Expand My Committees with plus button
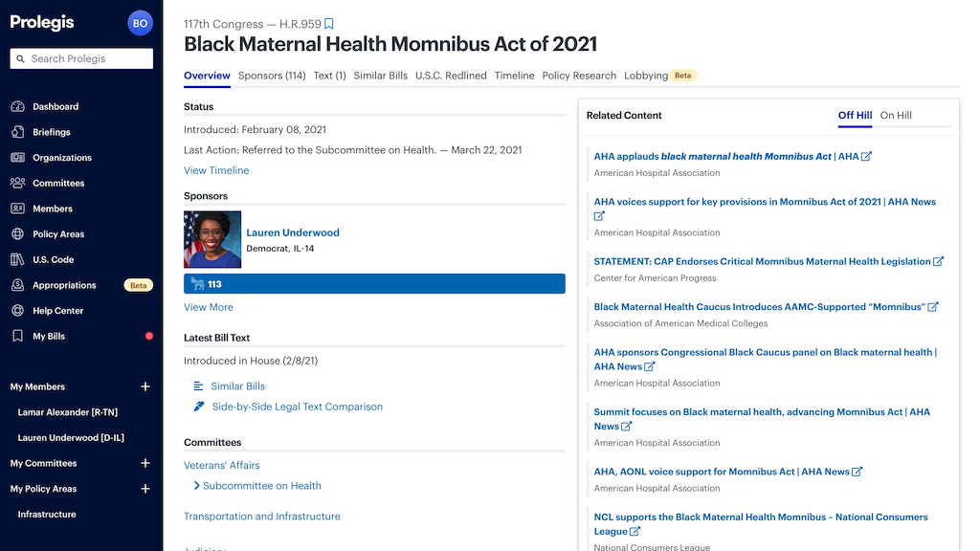The width and height of the screenshot is (980, 551). click(145, 463)
